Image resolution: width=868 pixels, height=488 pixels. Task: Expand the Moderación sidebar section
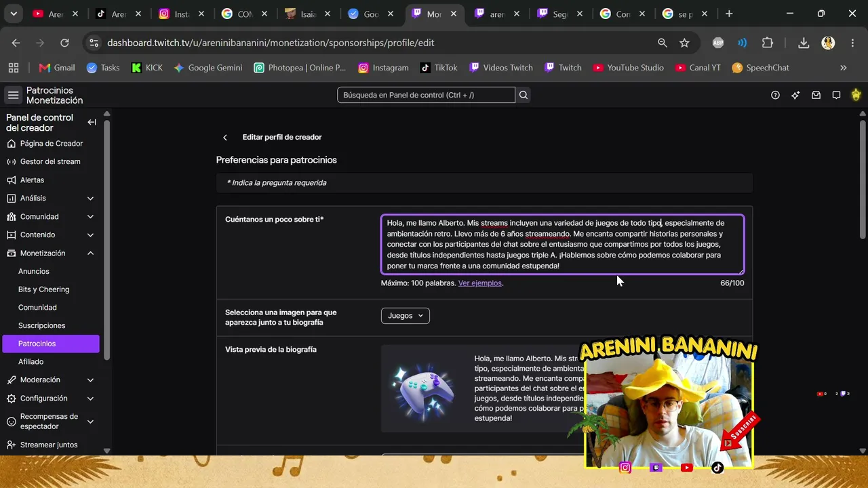(90, 380)
